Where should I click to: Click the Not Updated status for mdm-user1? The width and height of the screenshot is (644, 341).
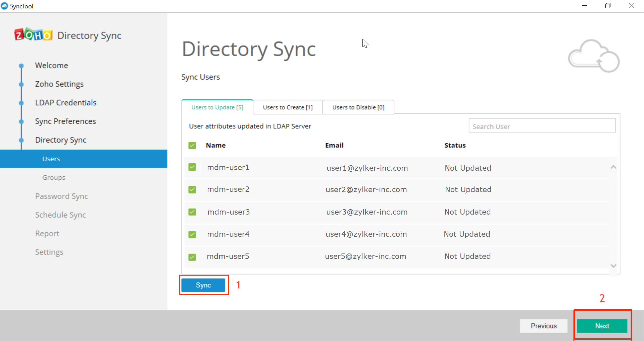(468, 168)
